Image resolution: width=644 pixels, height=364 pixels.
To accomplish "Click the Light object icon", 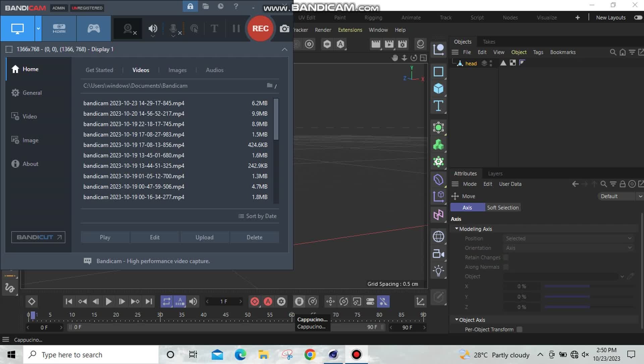I will [438, 271].
